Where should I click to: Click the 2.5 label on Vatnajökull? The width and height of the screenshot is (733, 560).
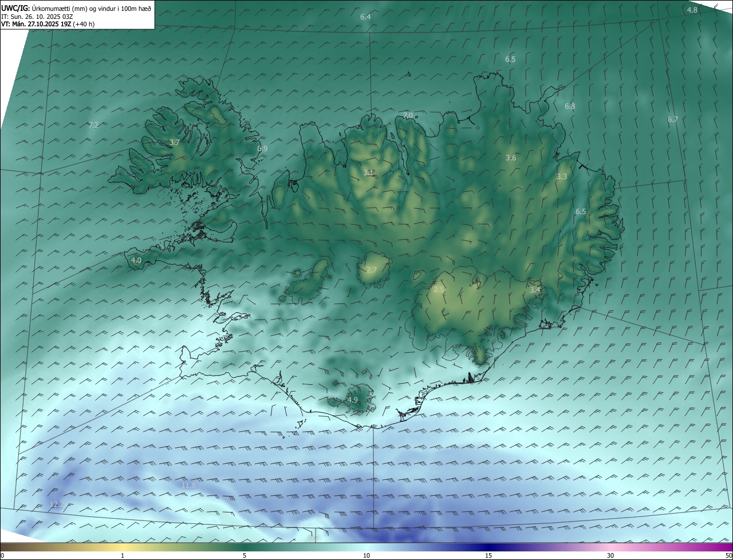[x=439, y=290]
